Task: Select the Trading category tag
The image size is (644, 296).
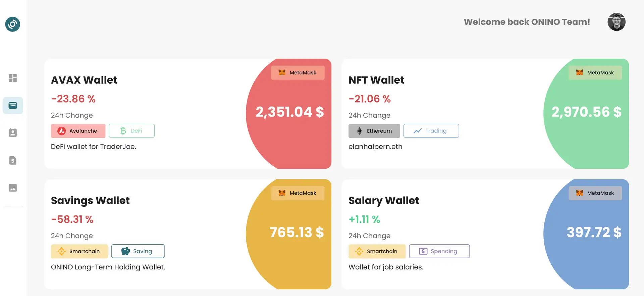Action: point(431,131)
